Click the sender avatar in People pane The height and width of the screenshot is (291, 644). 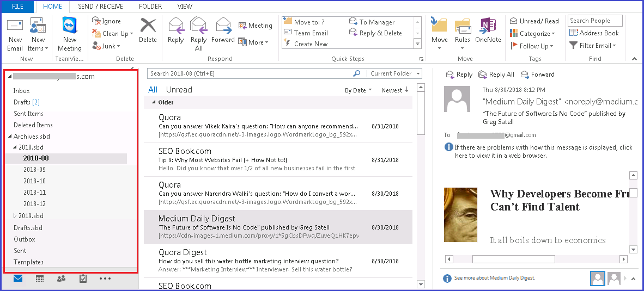(598, 278)
